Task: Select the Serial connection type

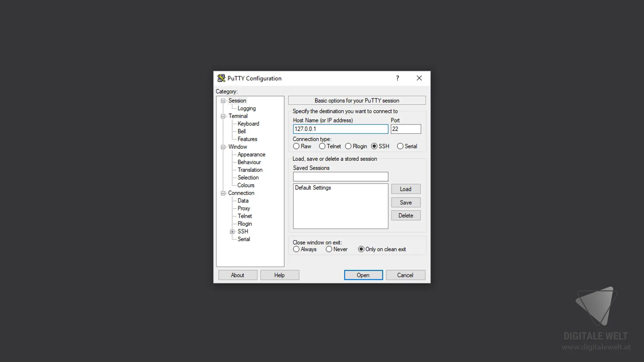Action: pos(407,146)
